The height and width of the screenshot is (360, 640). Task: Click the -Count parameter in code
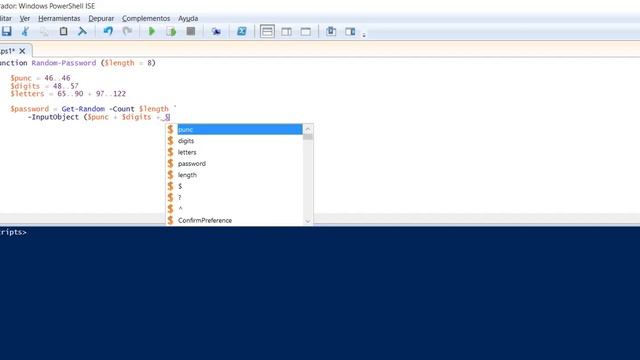pos(122,109)
